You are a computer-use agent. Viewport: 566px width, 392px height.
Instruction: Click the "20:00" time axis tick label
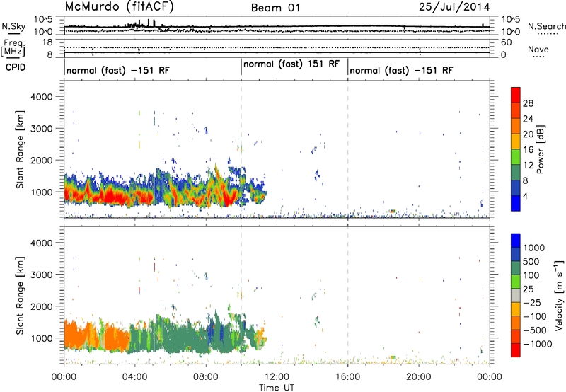pos(418,377)
